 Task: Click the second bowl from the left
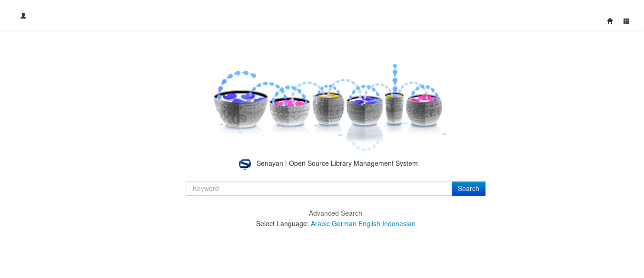click(x=289, y=112)
